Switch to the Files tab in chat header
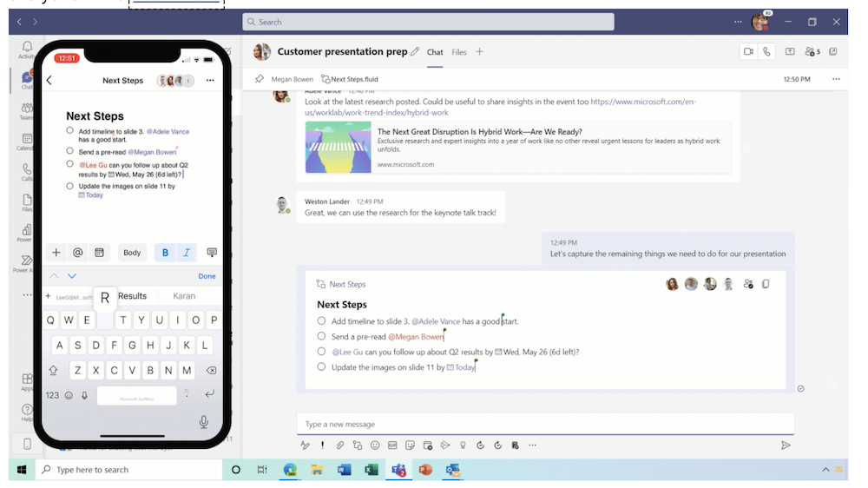868x488 pixels. point(459,52)
